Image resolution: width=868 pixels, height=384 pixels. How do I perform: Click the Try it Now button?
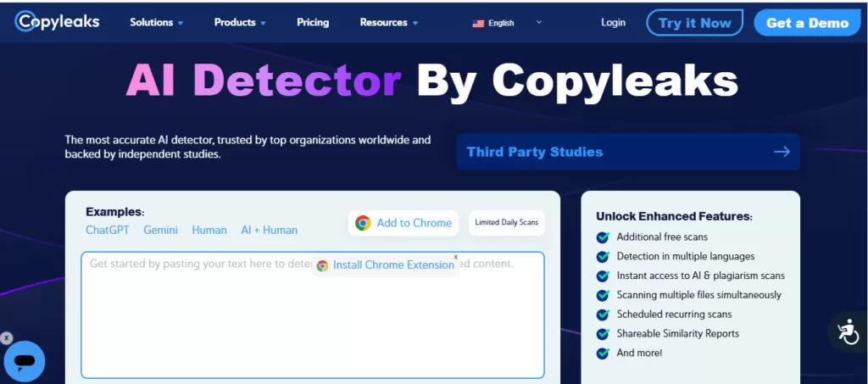(x=695, y=23)
